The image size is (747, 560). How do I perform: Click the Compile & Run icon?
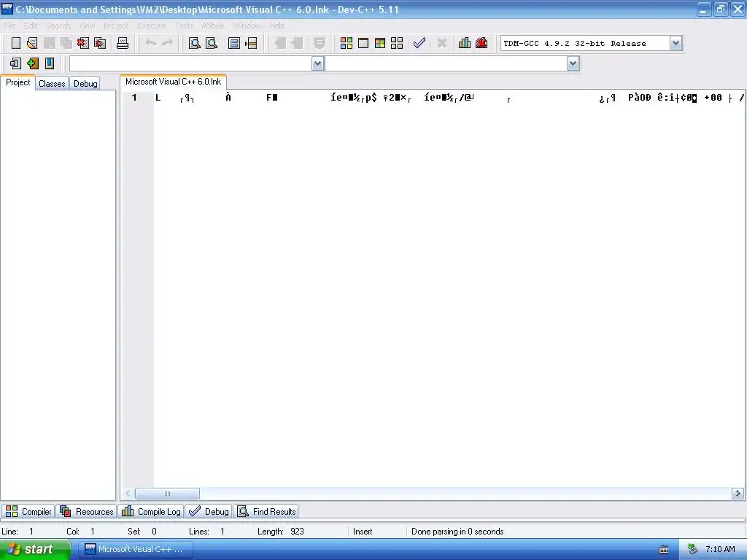pos(379,43)
